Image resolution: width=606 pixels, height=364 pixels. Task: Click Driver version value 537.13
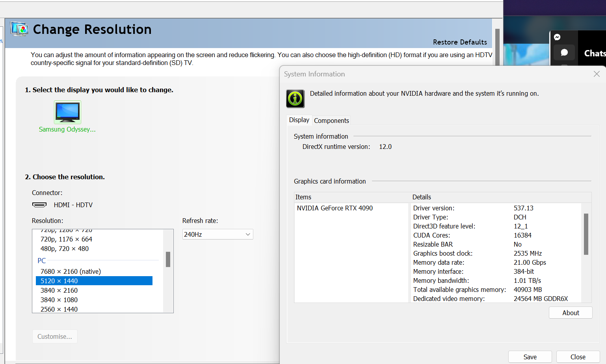point(523,208)
